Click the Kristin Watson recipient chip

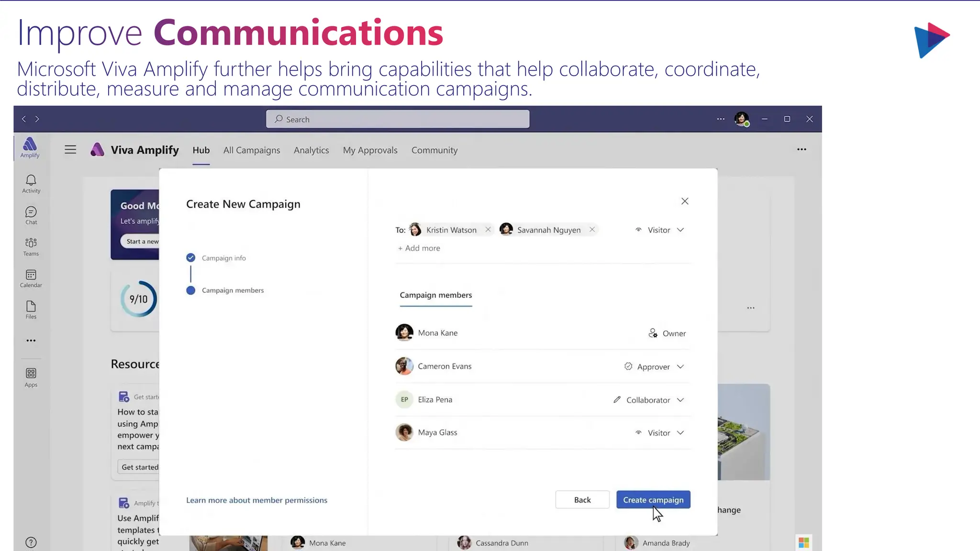coord(451,230)
